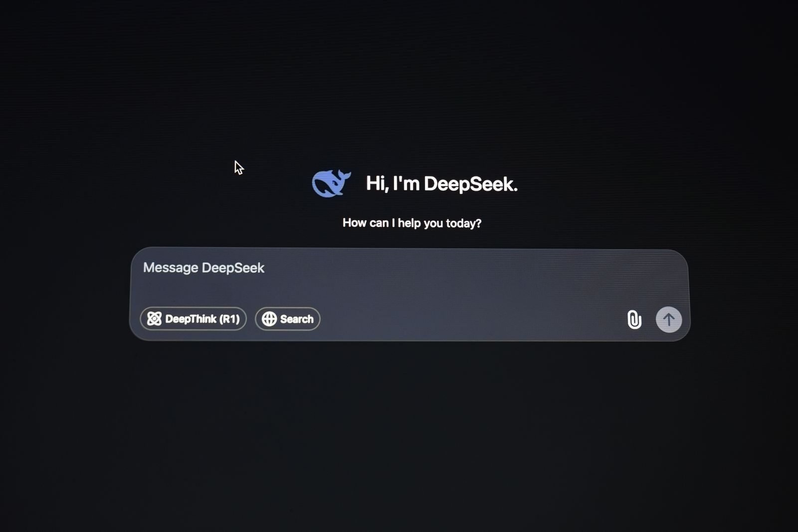This screenshot has height=532, width=798.
Task: Toggle the DeepThink (R1) mode
Action: coord(194,319)
